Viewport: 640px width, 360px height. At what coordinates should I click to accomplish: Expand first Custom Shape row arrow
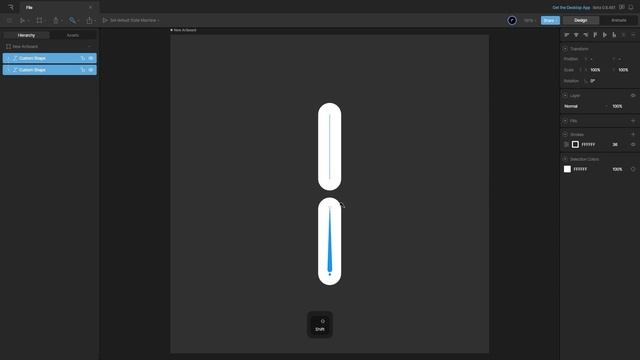[x=8, y=58]
